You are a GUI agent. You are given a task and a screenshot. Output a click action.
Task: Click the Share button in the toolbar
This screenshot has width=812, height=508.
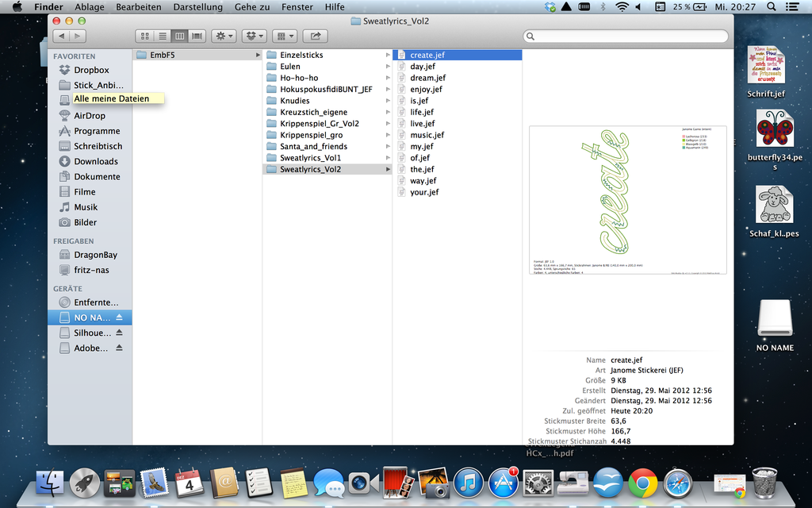(315, 36)
